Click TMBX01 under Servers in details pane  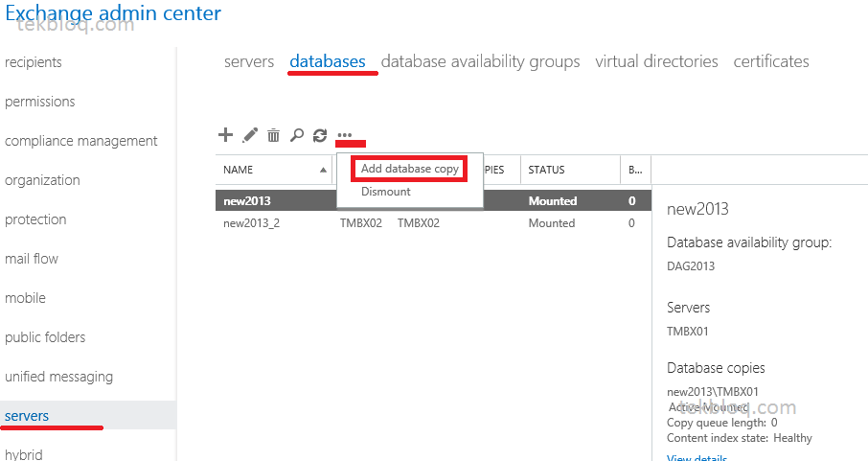tap(688, 332)
